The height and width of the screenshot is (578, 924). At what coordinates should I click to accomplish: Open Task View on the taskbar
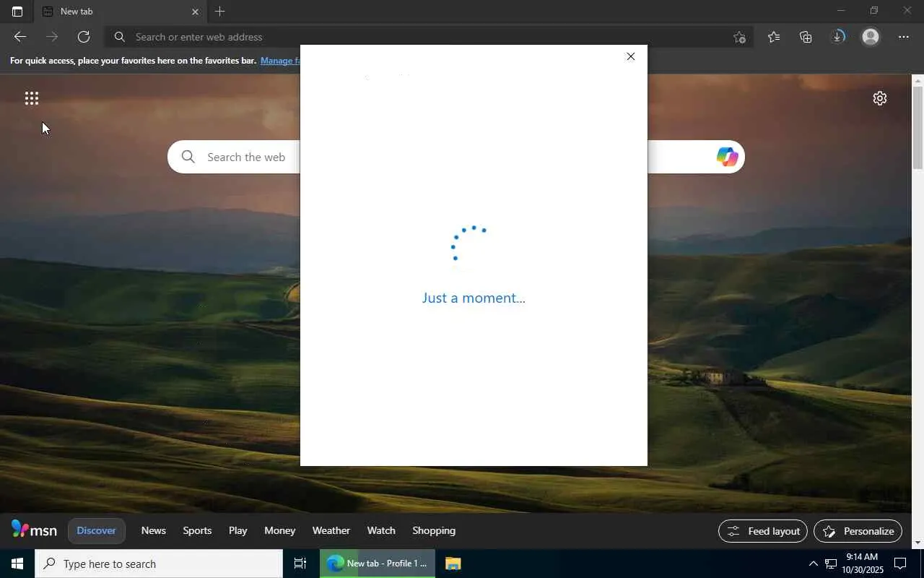pos(300,564)
